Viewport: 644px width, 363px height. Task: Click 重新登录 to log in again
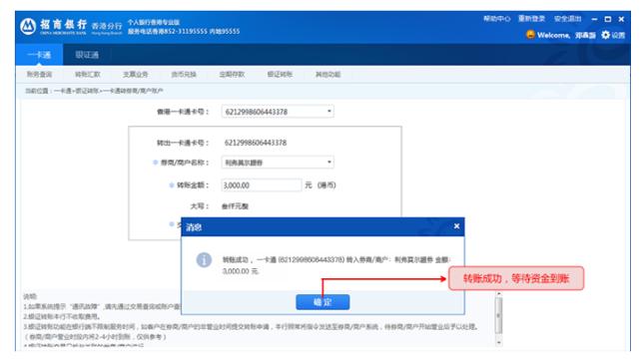[x=532, y=19]
